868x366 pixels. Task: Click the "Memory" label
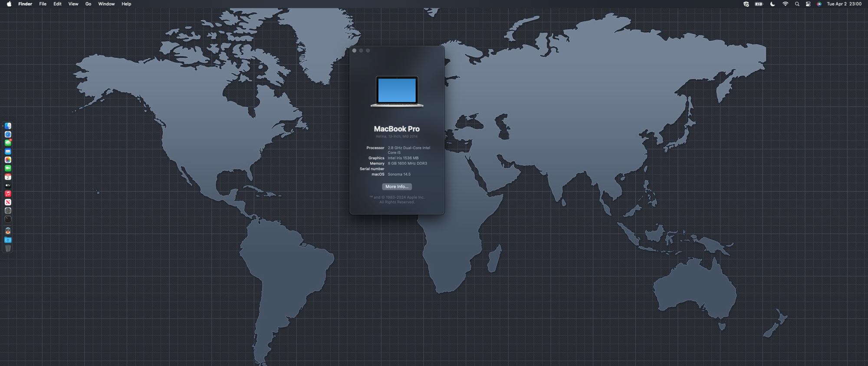pyautogui.click(x=377, y=163)
